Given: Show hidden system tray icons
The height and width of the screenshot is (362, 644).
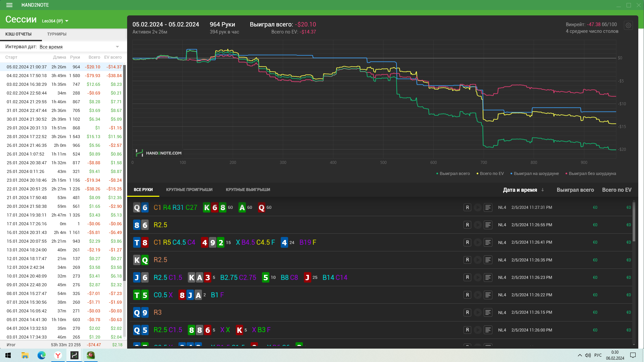Looking at the screenshot, I should [580, 355].
